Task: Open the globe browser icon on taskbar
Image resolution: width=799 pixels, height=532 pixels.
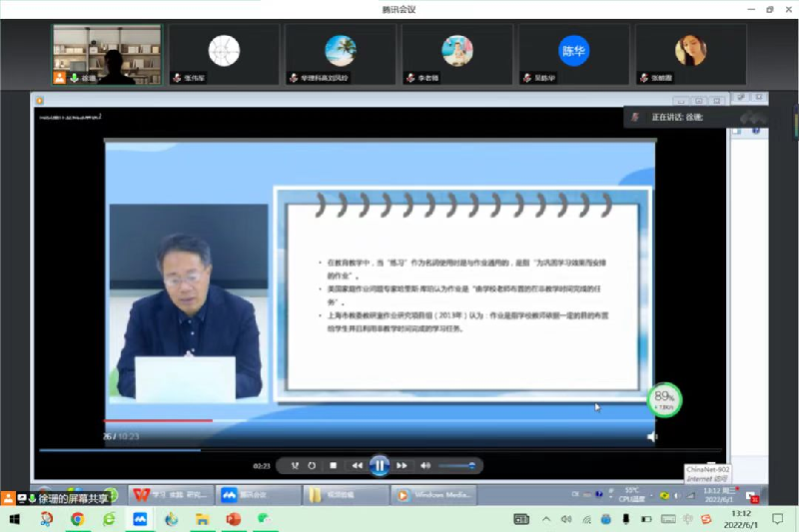Action: pos(171,519)
